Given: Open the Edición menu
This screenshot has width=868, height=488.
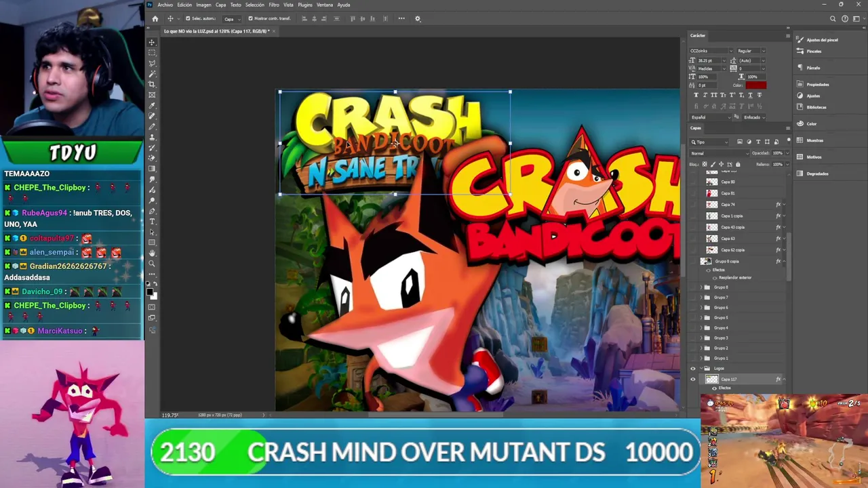Looking at the screenshot, I should point(184,5).
